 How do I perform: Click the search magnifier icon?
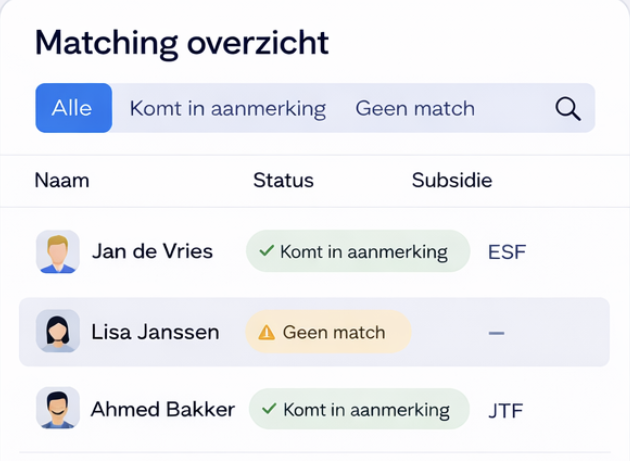568,109
